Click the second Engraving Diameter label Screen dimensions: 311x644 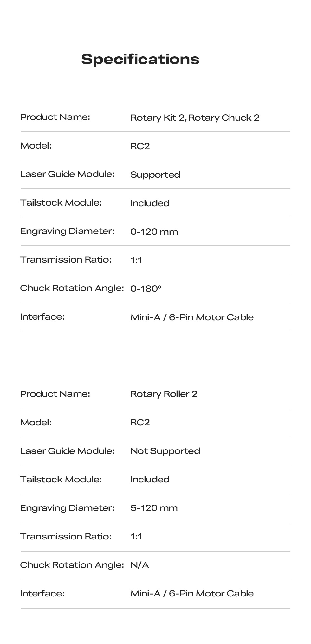[x=67, y=508]
